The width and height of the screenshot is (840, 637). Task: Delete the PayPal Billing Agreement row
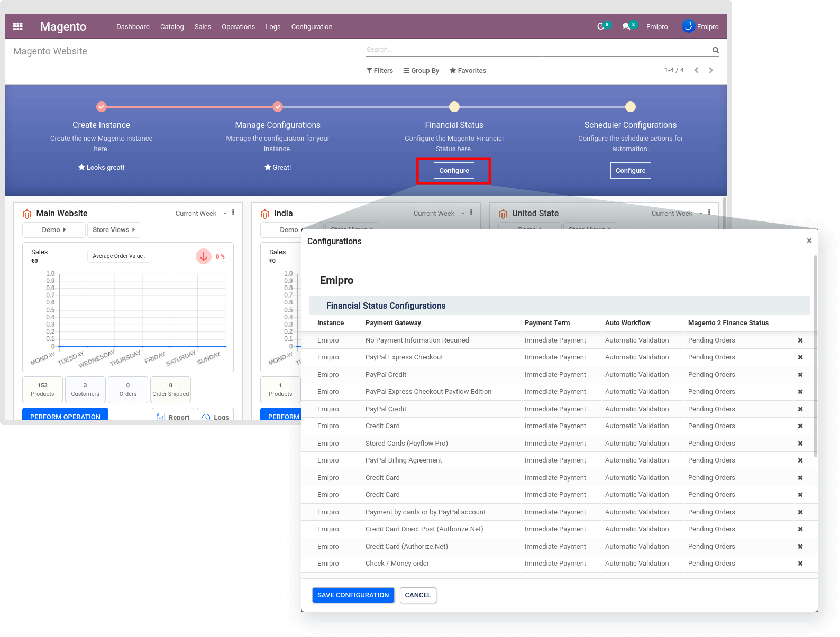pos(800,460)
